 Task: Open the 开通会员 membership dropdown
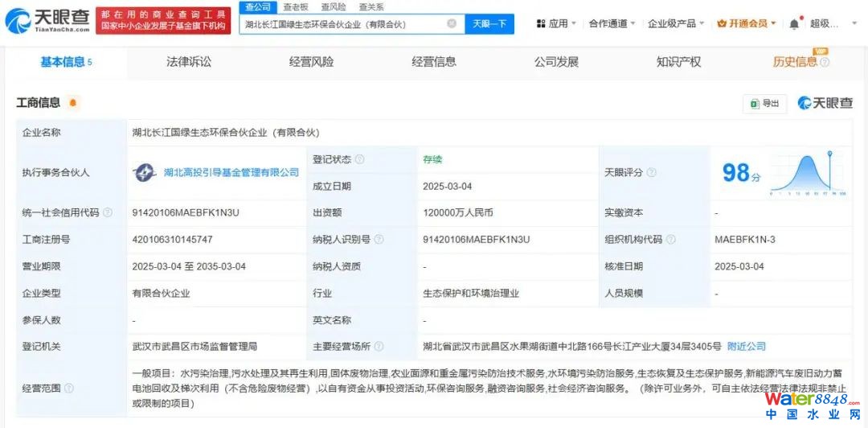click(x=747, y=24)
